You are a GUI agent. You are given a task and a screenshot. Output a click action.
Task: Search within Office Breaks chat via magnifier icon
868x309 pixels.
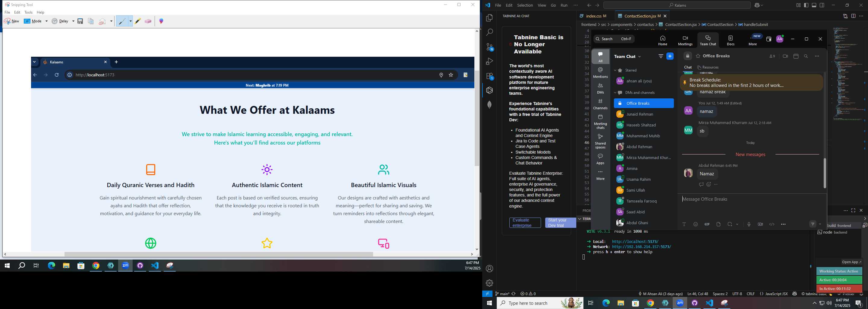point(806,56)
